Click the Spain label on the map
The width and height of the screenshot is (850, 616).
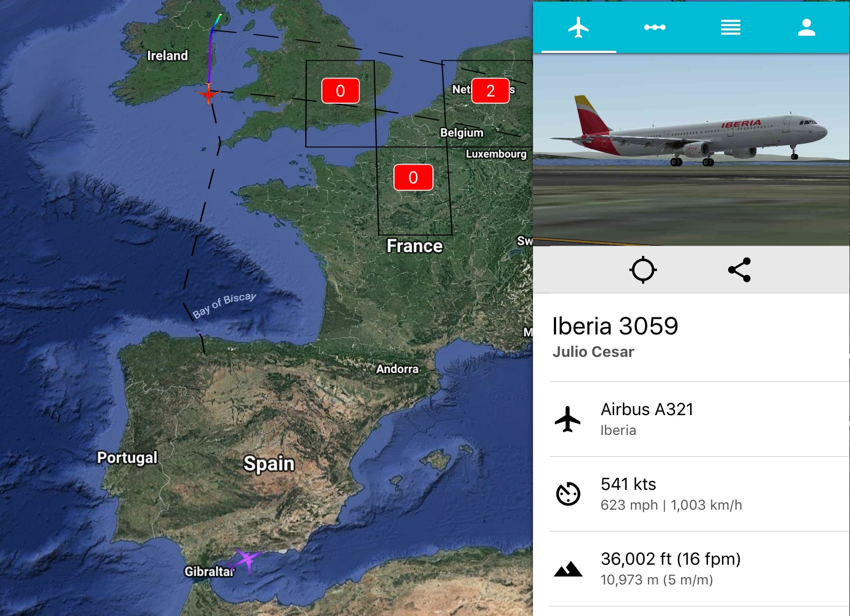[269, 464]
